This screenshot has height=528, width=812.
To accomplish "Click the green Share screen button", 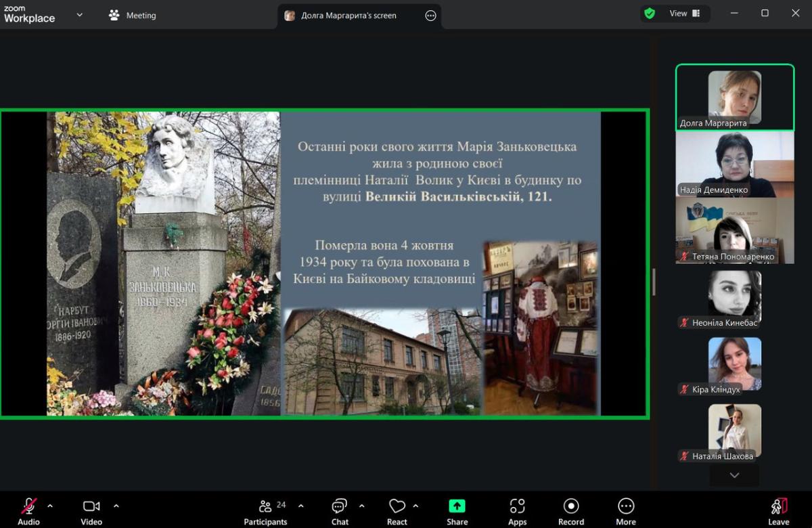I will 457,511.
